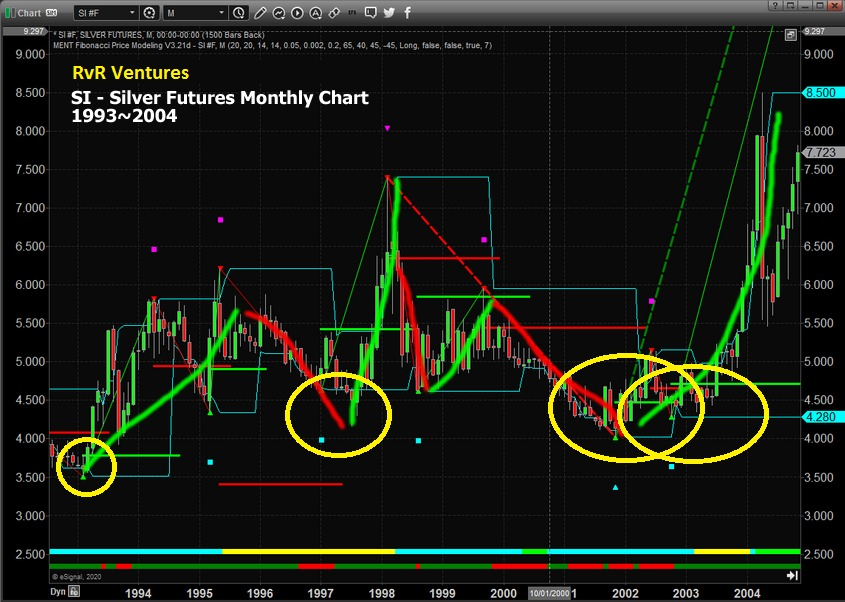Open the symbol settings gear icon

[x=149, y=13]
